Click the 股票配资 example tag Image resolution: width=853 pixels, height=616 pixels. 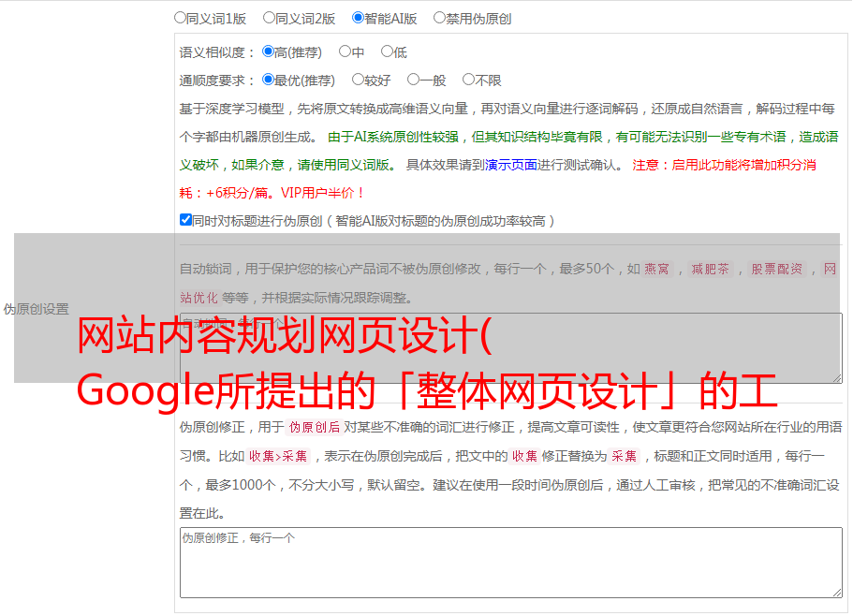click(x=777, y=269)
